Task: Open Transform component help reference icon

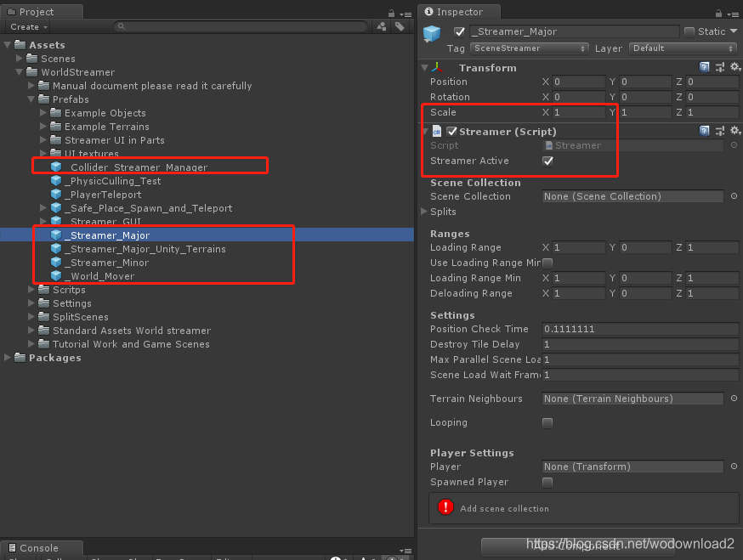Action: click(705, 67)
